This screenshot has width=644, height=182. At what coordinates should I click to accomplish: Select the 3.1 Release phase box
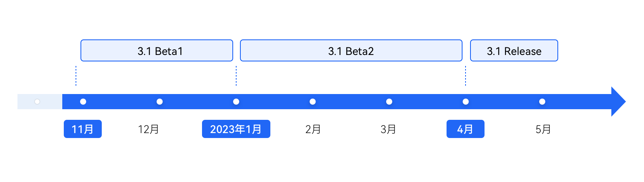[x=514, y=50]
